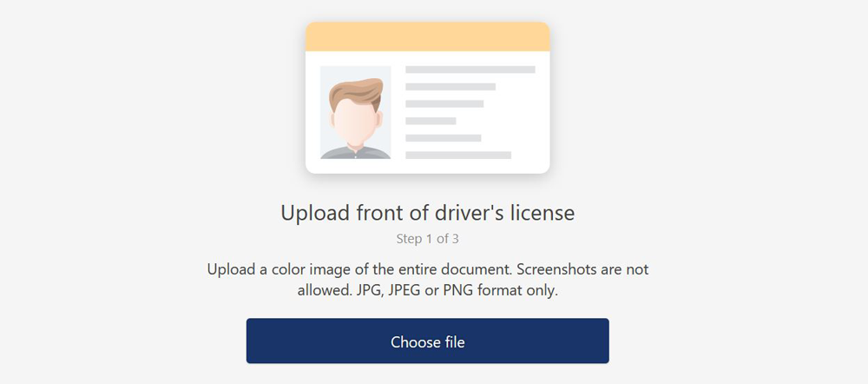Click the longest top gray placeholder line
Screen dimensions: 868x384
click(x=470, y=70)
